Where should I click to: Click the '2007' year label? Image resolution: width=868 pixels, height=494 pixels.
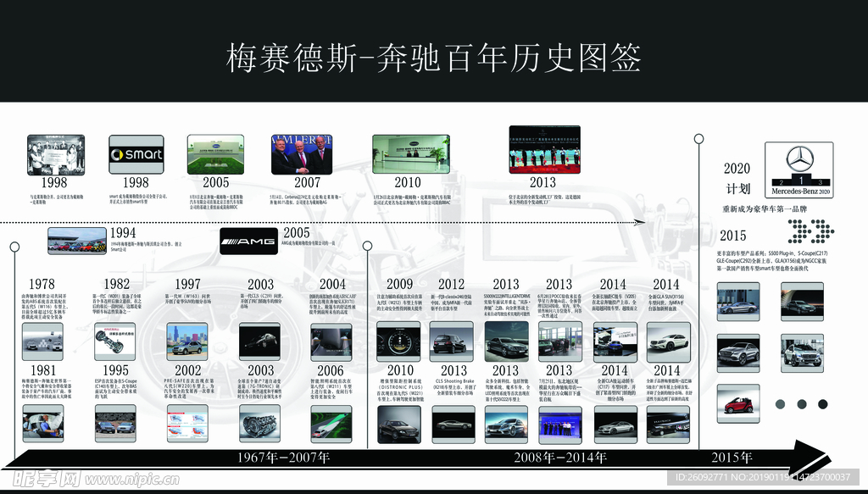pos(307,182)
